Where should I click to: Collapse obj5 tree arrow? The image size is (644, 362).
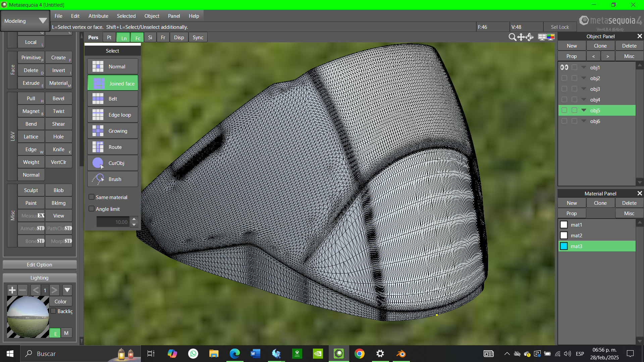[584, 110]
